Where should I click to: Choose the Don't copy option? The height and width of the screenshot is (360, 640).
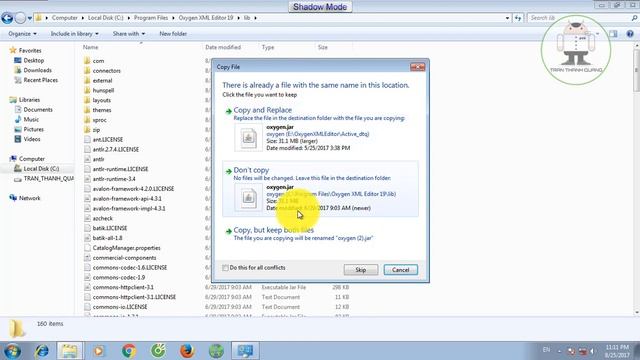coord(320,189)
